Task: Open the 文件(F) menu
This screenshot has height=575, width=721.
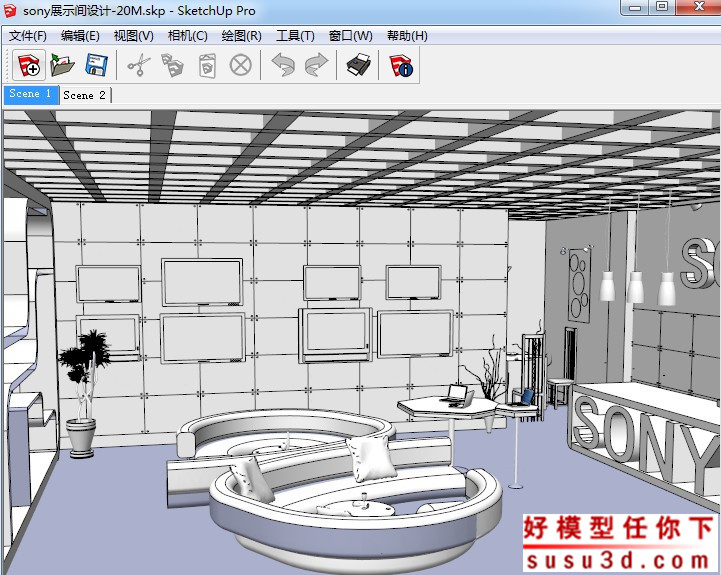Action: pyautogui.click(x=28, y=36)
